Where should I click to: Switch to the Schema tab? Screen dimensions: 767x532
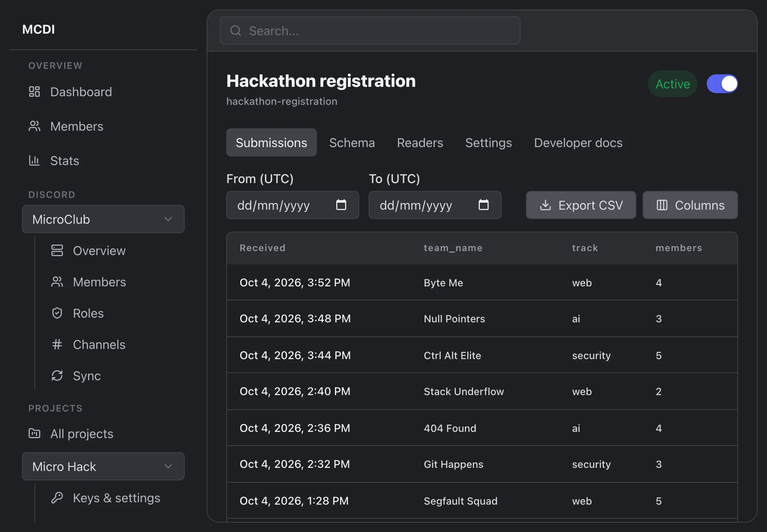pyautogui.click(x=352, y=142)
